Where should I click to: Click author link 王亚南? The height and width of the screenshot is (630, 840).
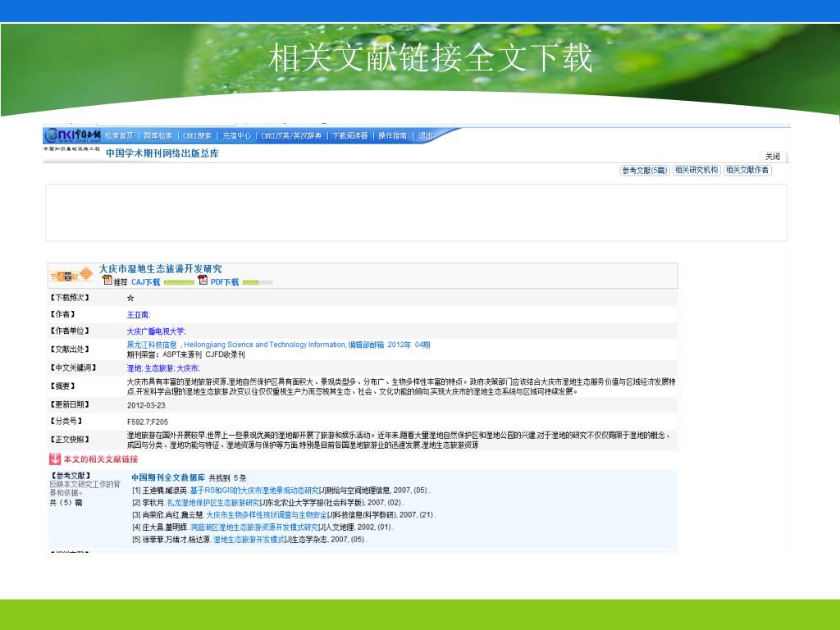pyautogui.click(x=138, y=315)
